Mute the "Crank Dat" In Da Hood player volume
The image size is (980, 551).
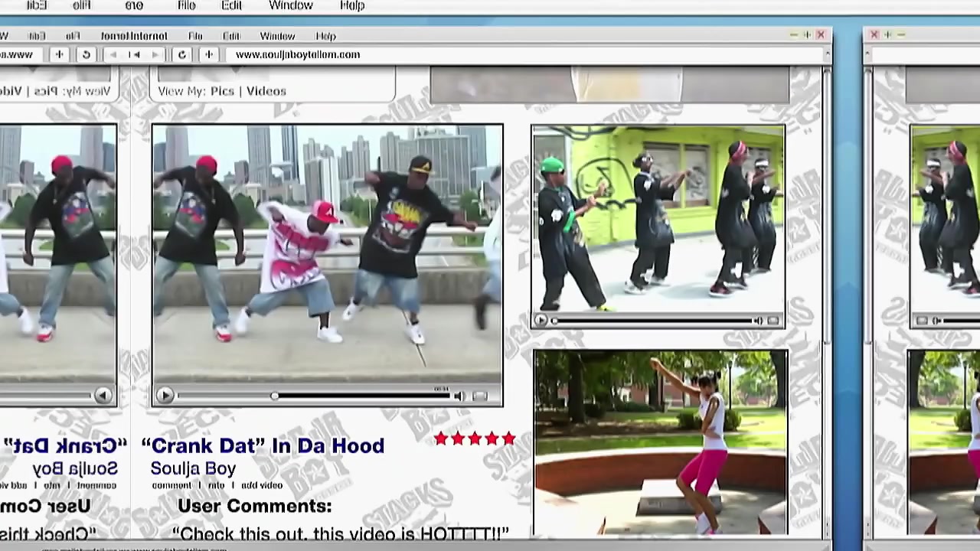(459, 396)
